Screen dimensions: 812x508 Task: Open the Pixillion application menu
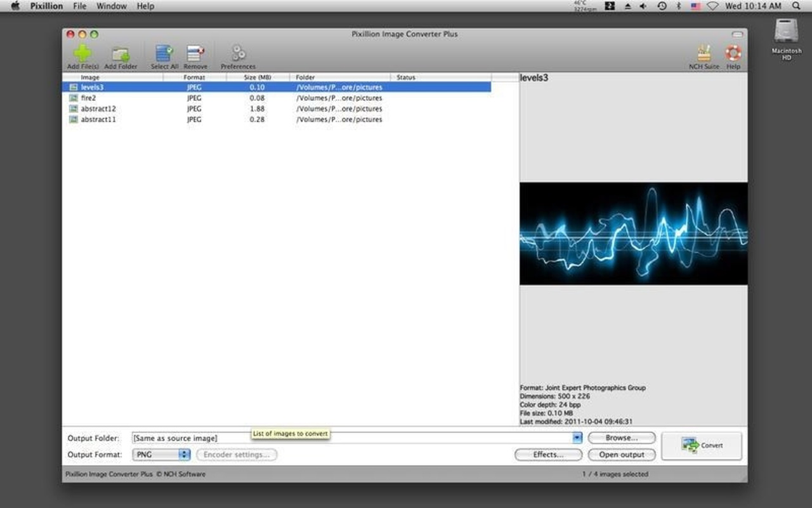click(x=46, y=6)
